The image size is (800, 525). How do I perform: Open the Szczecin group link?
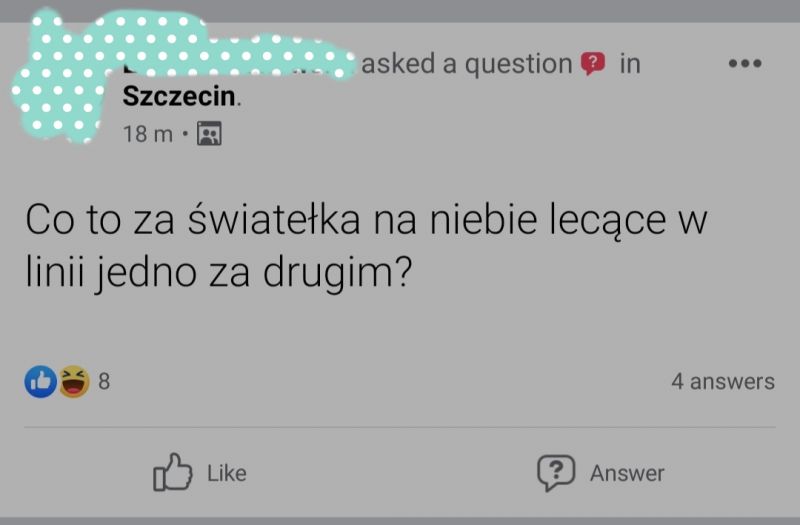pyautogui.click(x=179, y=96)
